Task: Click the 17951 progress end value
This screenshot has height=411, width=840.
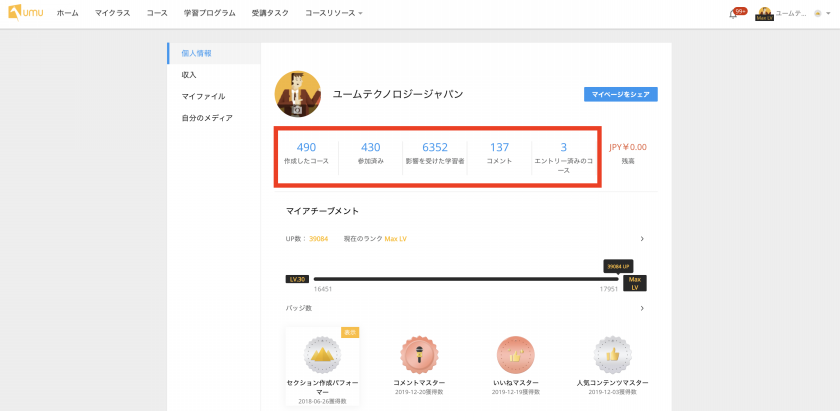Action: [x=609, y=289]
